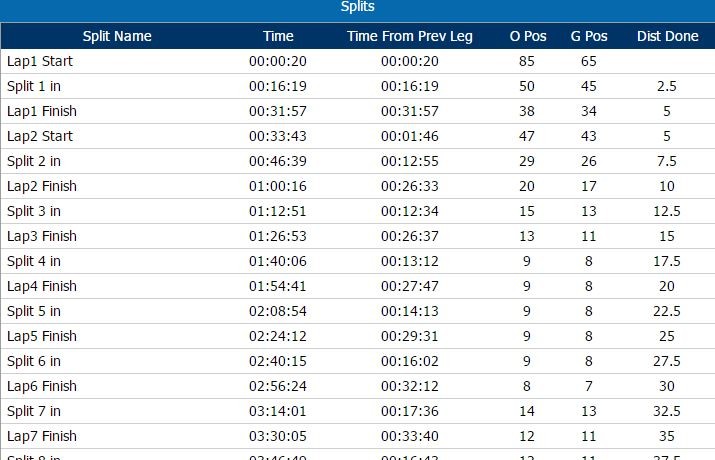Screen dimensions: 715x460
Task: Click the Dist Done column header
Action: pyautogui.click(x=668, y=36)
